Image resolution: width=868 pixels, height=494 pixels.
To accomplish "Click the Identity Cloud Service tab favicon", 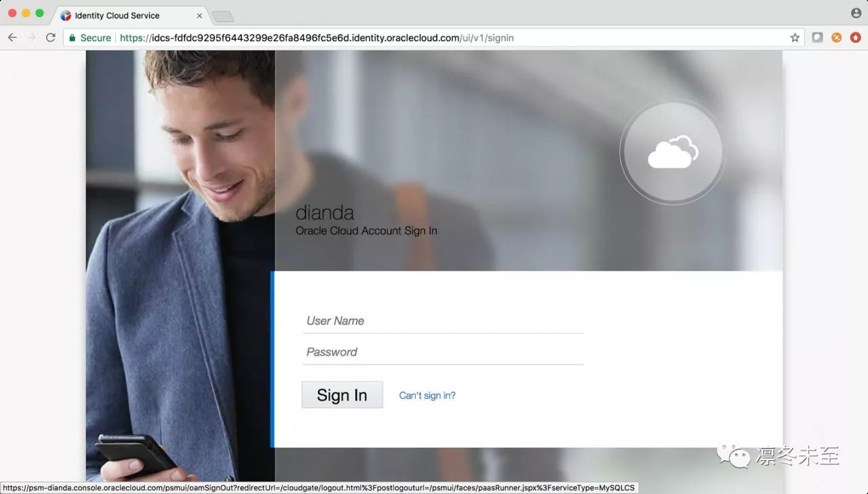I will (66, 16).
